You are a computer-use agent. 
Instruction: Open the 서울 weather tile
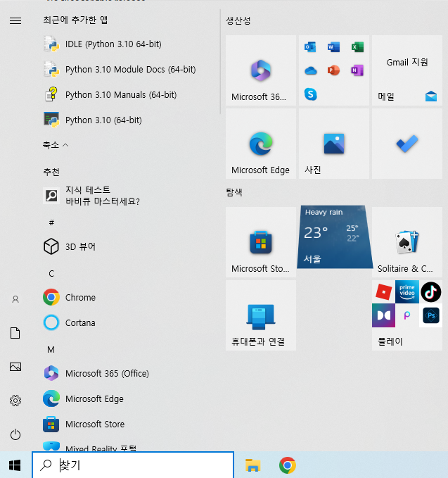pos(335,237)
